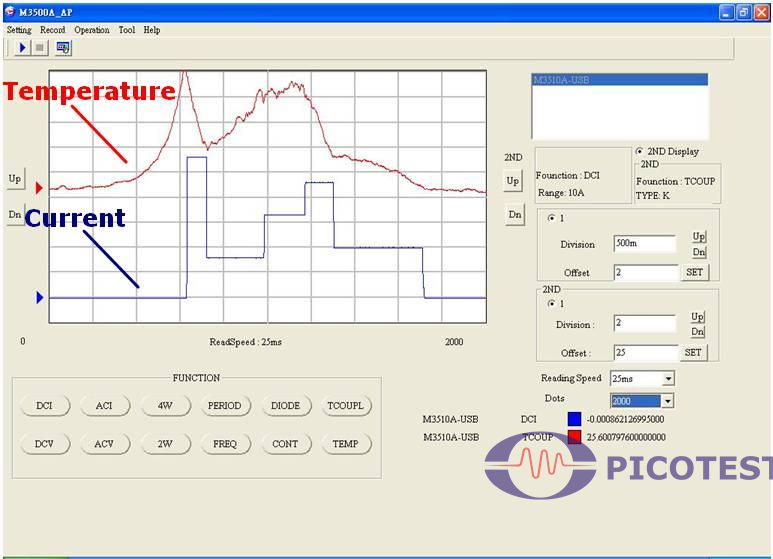Click the Offset field showing 2

click(646, 273)
